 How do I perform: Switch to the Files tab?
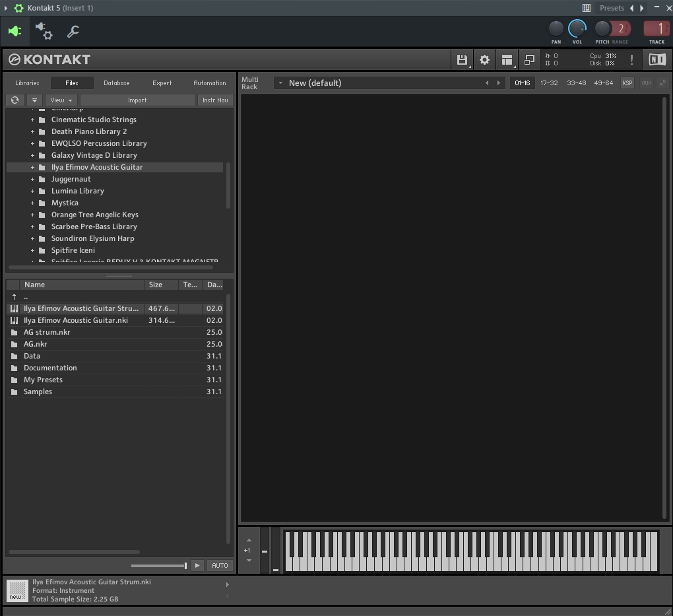point(72,83)
